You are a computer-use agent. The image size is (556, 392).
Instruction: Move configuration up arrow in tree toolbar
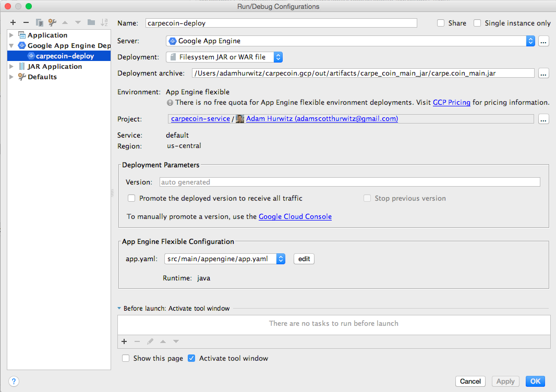point(65,23)
